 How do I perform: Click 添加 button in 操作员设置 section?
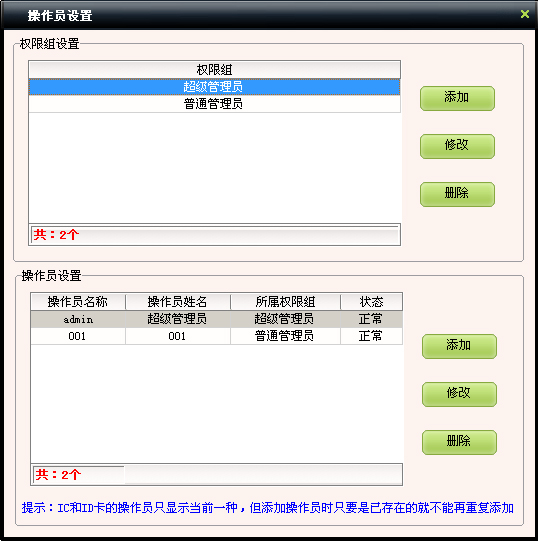pyautogui.click(x=459, y=346)
